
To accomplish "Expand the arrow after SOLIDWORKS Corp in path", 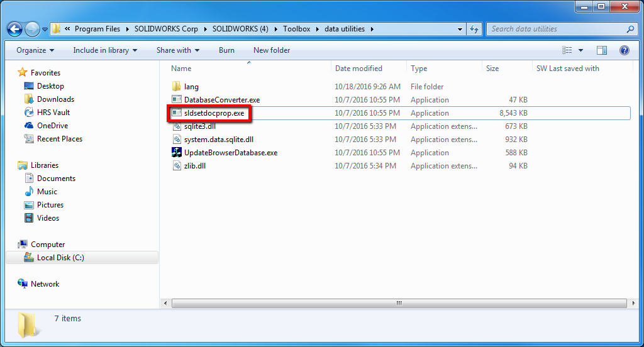I will (206, 29).
